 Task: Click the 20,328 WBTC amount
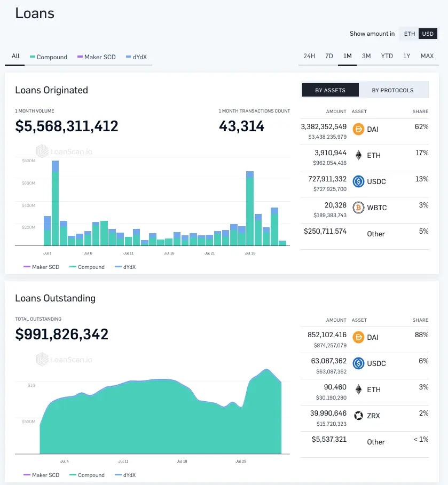335,205
